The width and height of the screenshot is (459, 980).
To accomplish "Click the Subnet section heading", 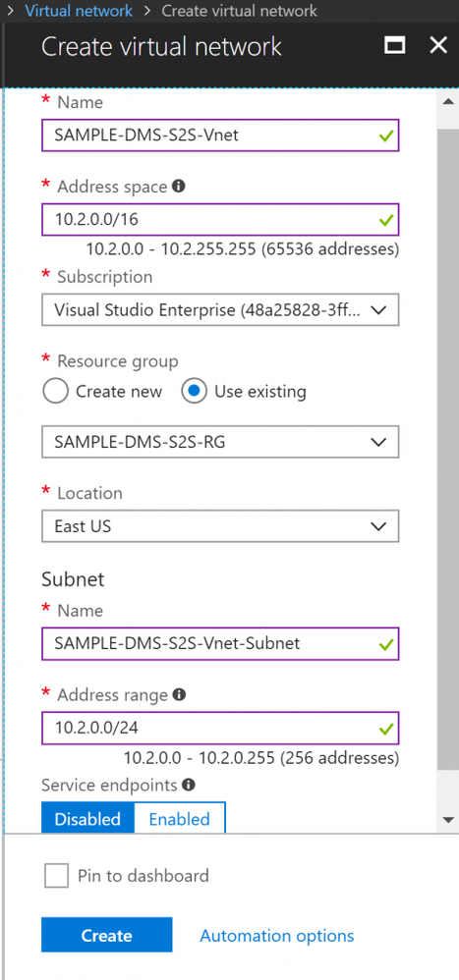I will (73, 579).
